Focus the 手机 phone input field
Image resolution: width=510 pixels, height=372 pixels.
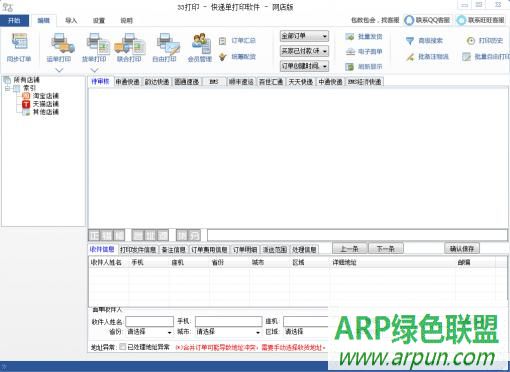(x=229, y=322)
